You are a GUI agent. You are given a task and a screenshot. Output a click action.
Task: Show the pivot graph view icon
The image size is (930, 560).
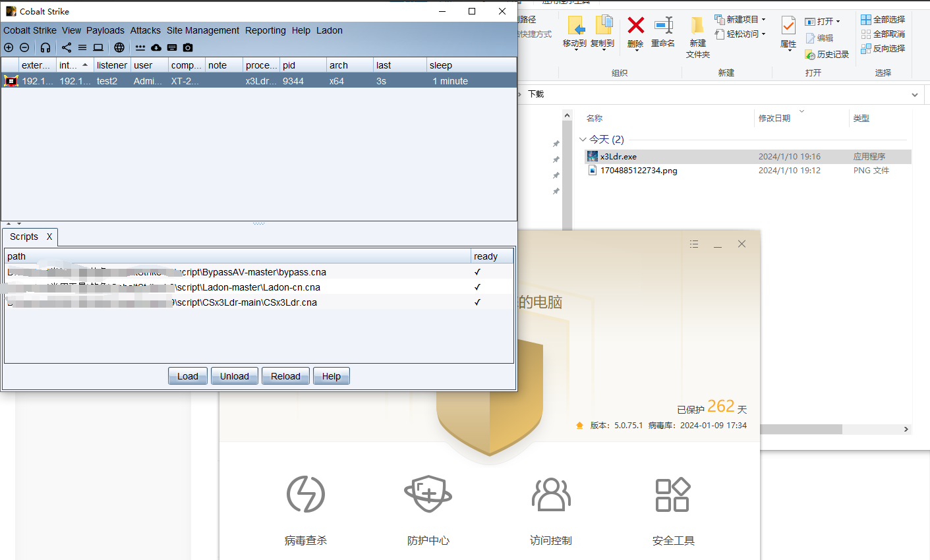(x=67, y=47)
